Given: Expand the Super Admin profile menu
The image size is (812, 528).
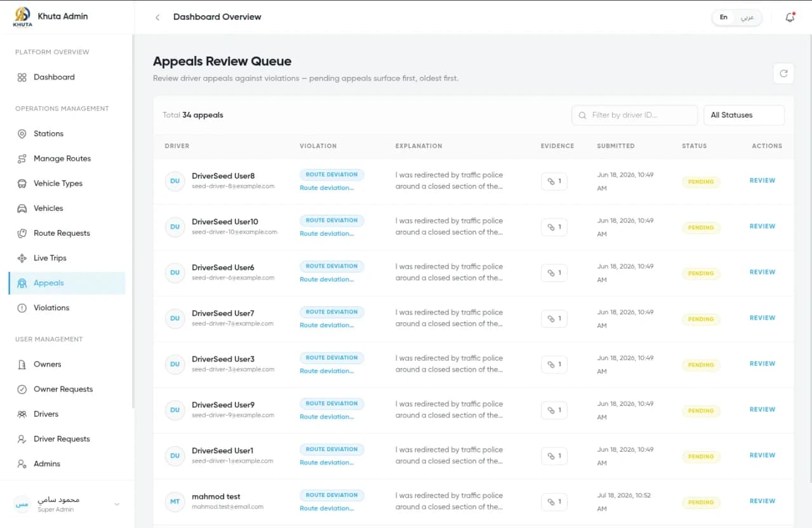Looking at the screenshot, I should click(117, 504).
